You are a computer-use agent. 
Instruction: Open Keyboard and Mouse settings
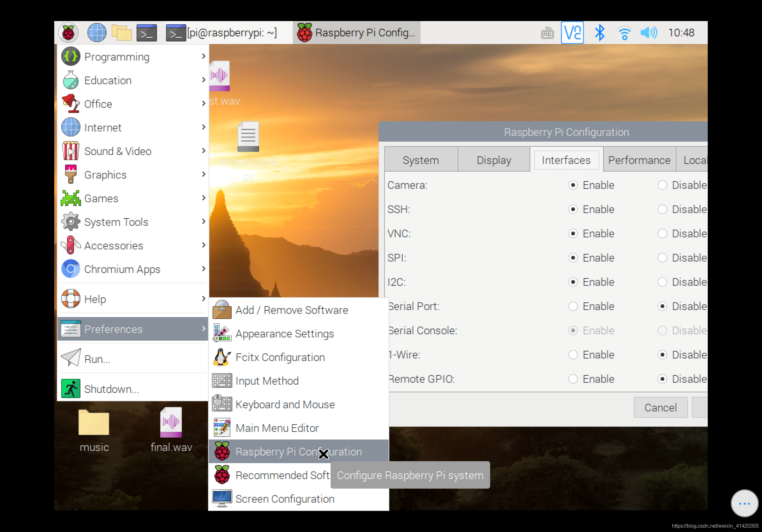click(x=299, y=404)
